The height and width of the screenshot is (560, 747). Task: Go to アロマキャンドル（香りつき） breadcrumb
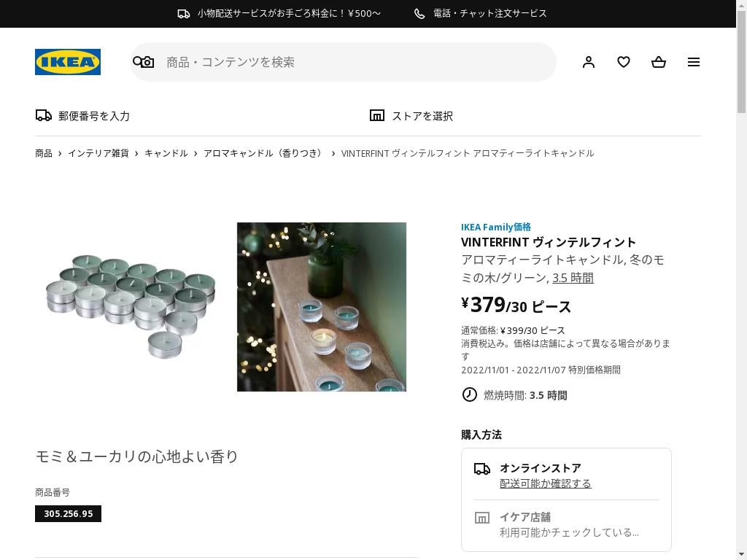(x=264, y=153)
